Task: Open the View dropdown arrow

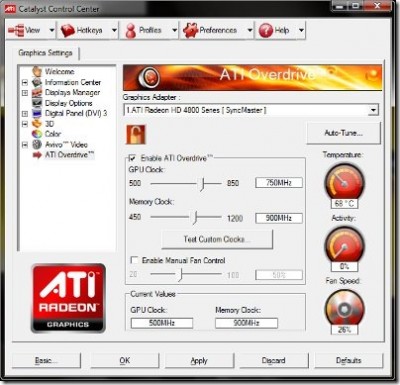Action: click(x=52, y=30)
